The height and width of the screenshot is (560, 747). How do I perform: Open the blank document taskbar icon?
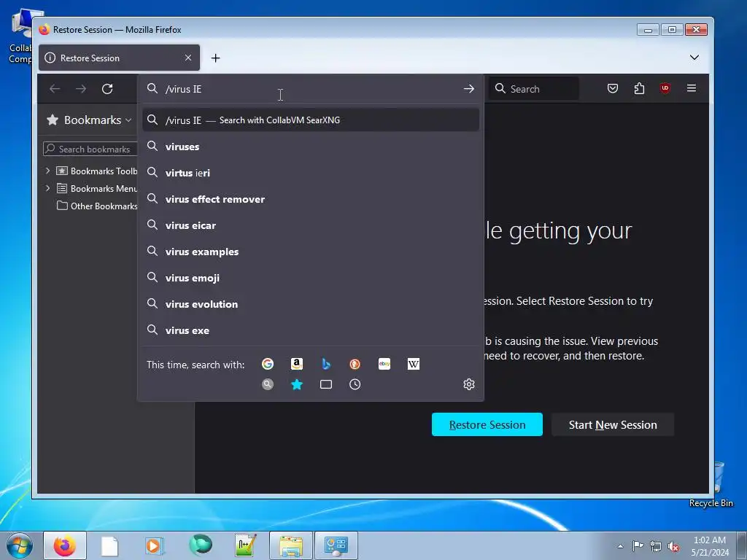[109, 545]
